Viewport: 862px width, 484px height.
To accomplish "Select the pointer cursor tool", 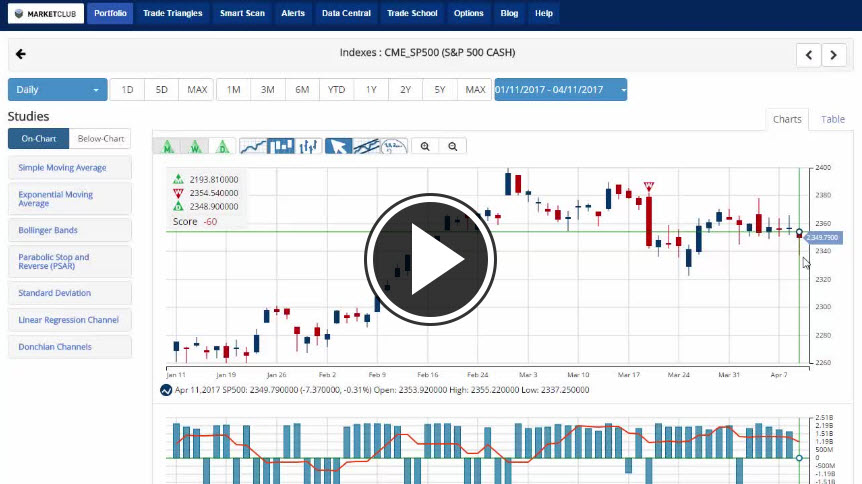I will pos(339,146).
